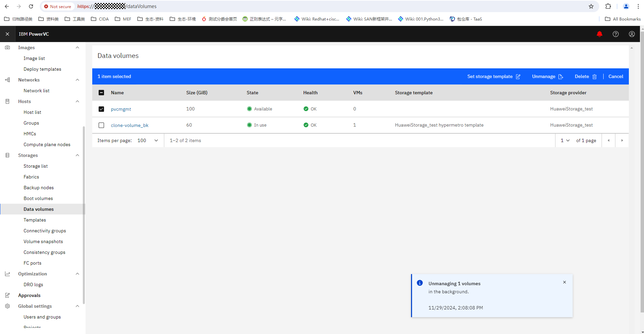Click the Images camera icon in sidebar
The height and width of the screenshot is (334, 644).
point(7,47)
